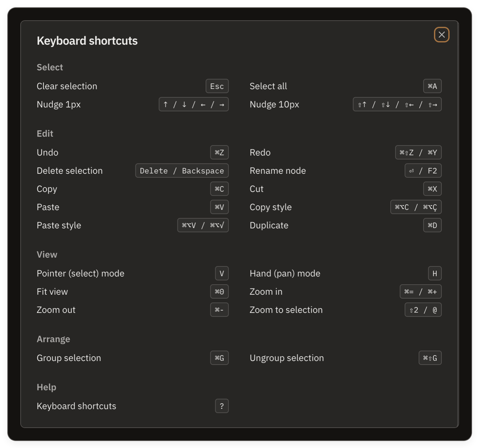Click the 'Ungroup selection' label
This screenshot has height=448, width=479.
(x=287, y=358)
